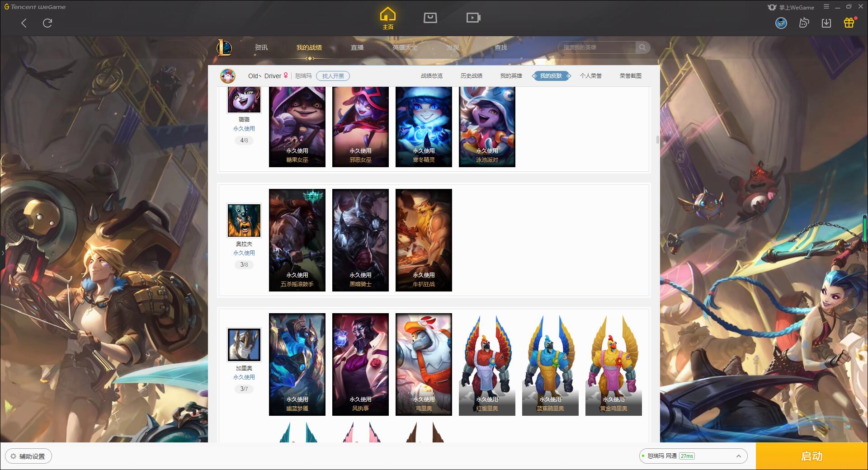Open the 鸡里奥 skin card
The height and width of the screenshot is (470, 868).
(x=424, y=364)
